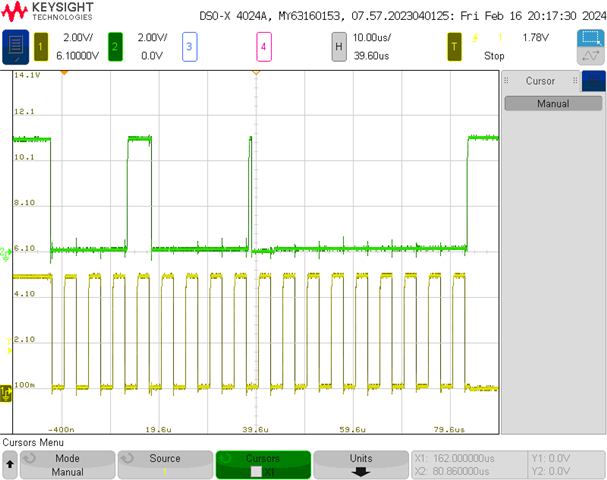
Task: Click the rising edge trigger slope icon
Action: (x=475, y=38)
